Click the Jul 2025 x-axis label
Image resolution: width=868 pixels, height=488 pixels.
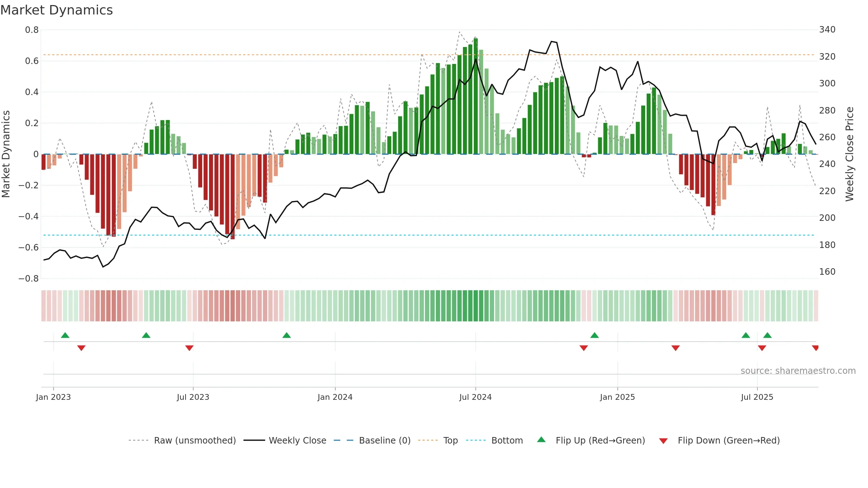point(757,397)
